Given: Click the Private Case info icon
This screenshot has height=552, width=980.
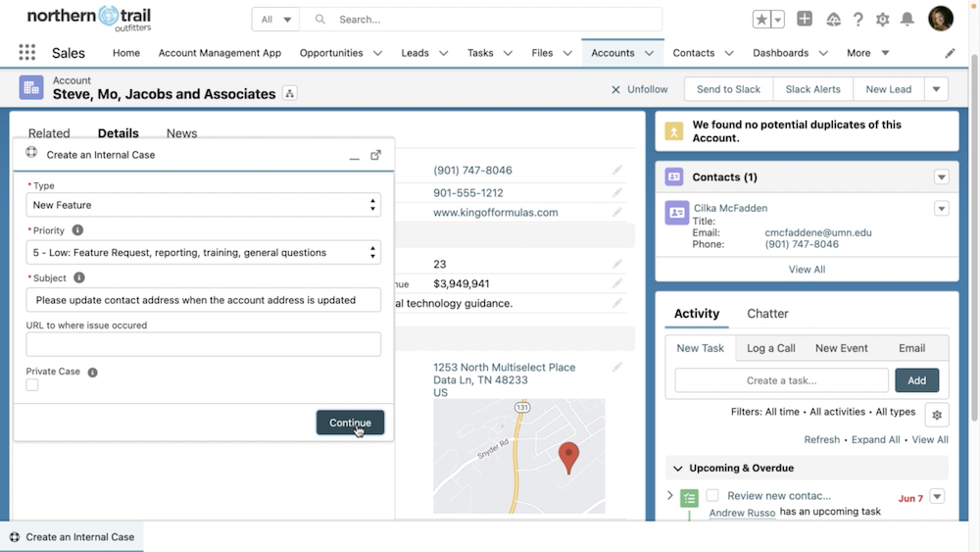Looking at the screenshot, I should click(92, 372).
